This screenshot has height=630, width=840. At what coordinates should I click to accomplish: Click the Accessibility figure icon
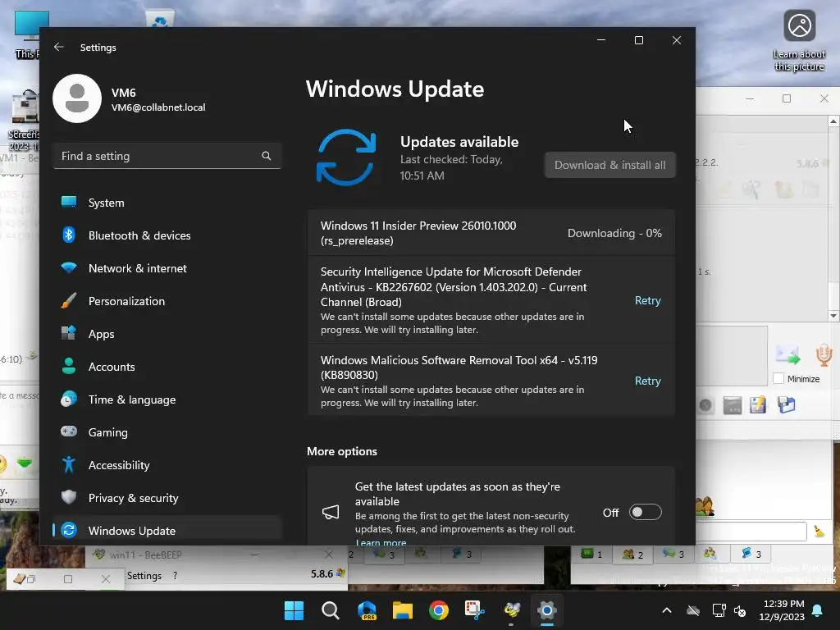point(69,464)
